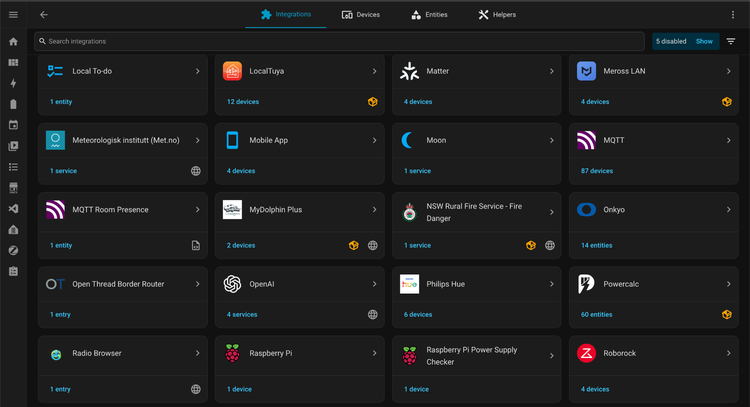The image size is (750, 407).
Task: Click the file icon on MQTT Room Presence card
Action: 196,245
